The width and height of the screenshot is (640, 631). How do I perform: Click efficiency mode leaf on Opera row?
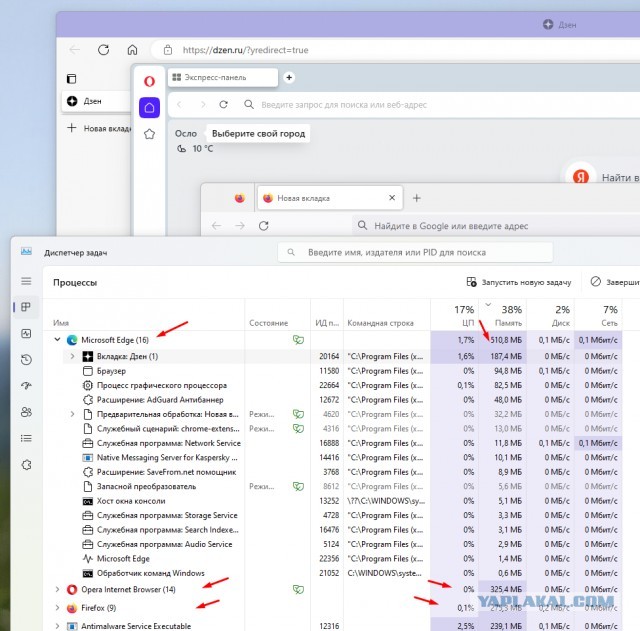298,589
